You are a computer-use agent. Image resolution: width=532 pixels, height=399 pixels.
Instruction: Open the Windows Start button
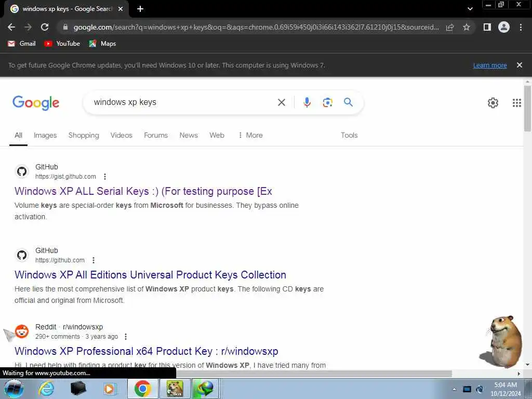coord(14,389)
